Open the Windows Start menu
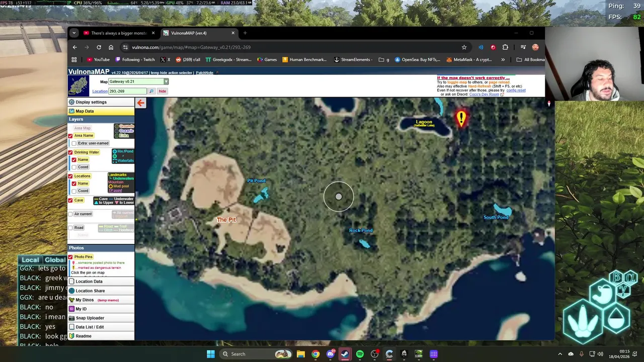This screenshot has height=362, width=644. pos(211,354)
